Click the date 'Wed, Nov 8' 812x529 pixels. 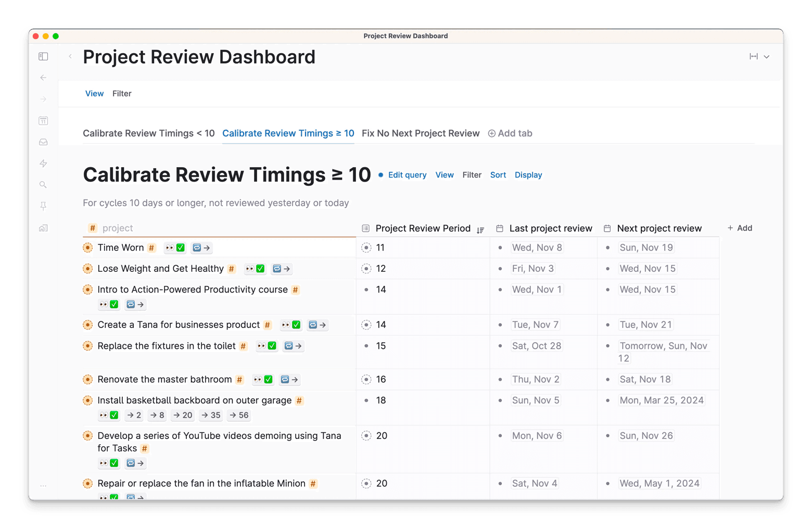(537, 248)
